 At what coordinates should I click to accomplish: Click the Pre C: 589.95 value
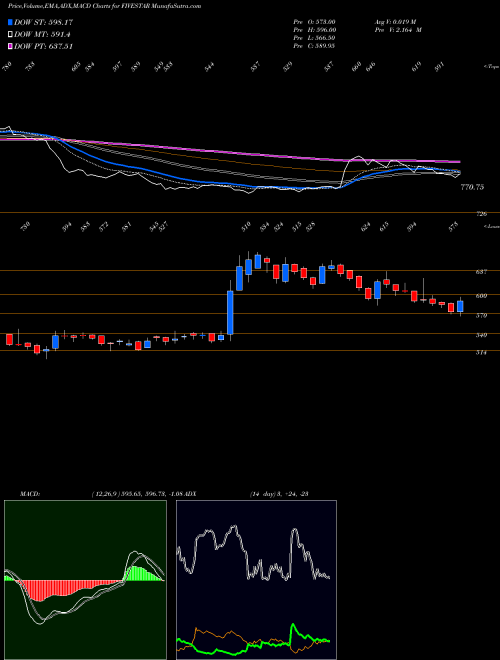(x=314, y=46)
